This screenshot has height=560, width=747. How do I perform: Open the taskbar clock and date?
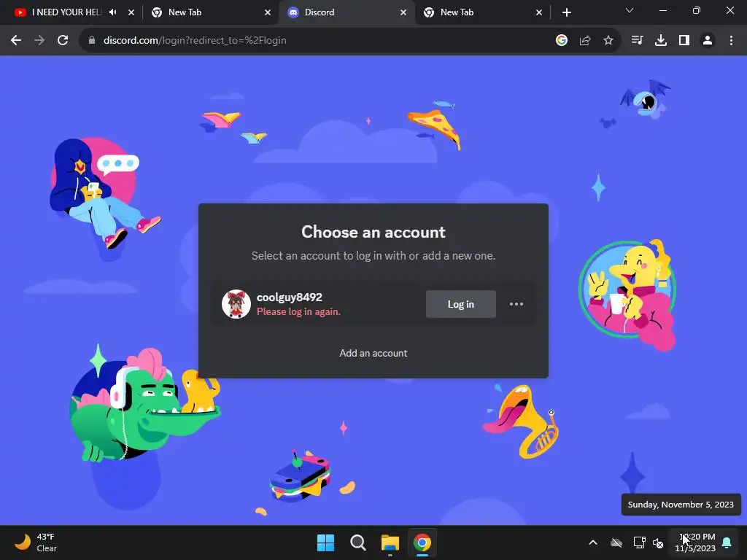tap(695, 542)
